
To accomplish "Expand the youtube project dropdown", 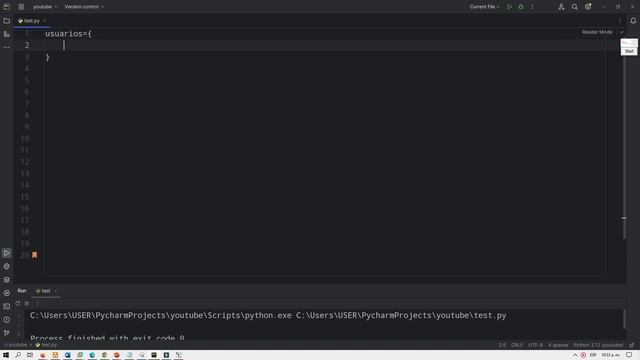I will 45,7.
